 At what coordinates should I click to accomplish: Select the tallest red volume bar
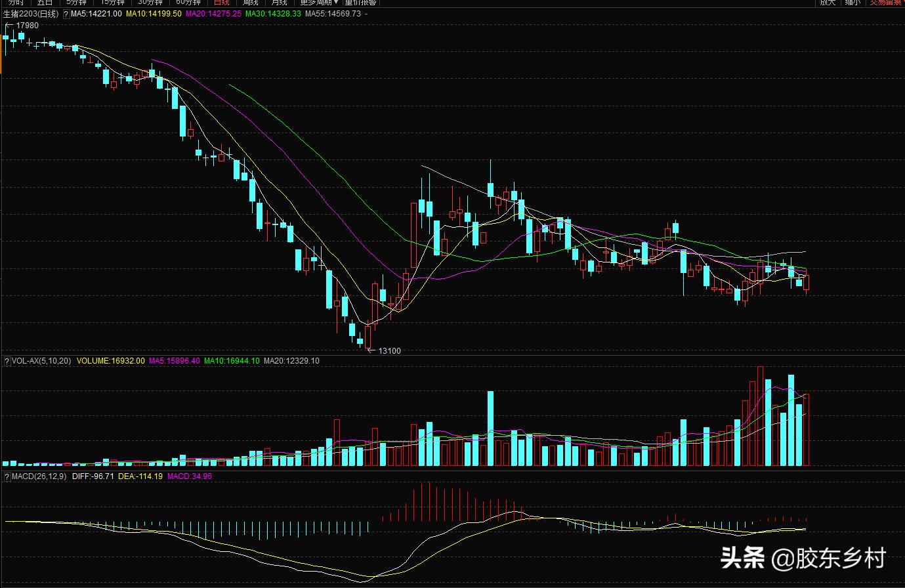click(761, 416)
